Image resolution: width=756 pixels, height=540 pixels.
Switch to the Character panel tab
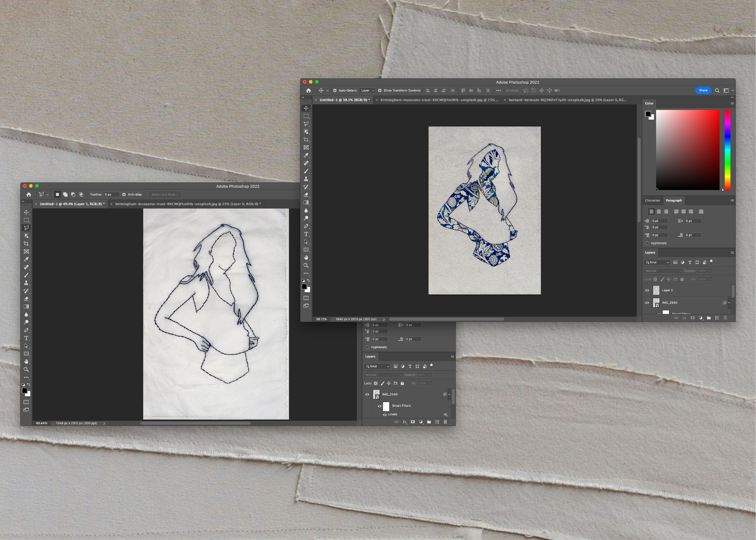(652, 200)
